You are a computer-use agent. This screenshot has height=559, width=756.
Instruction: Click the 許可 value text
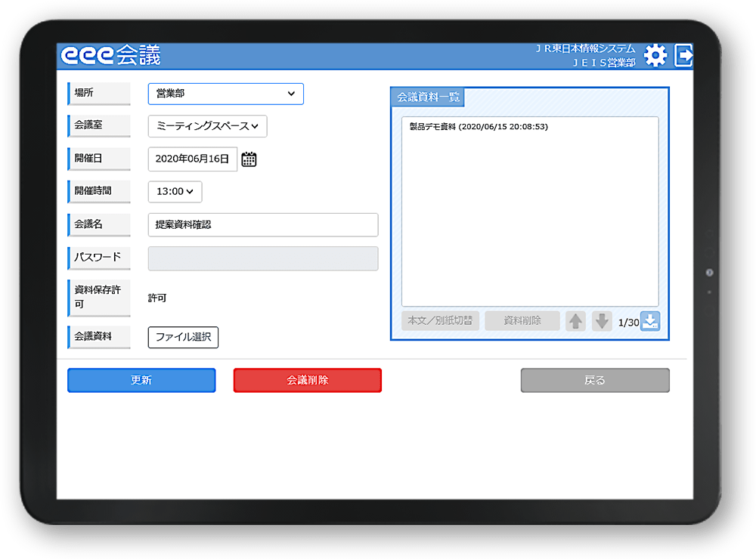point(157,298)
